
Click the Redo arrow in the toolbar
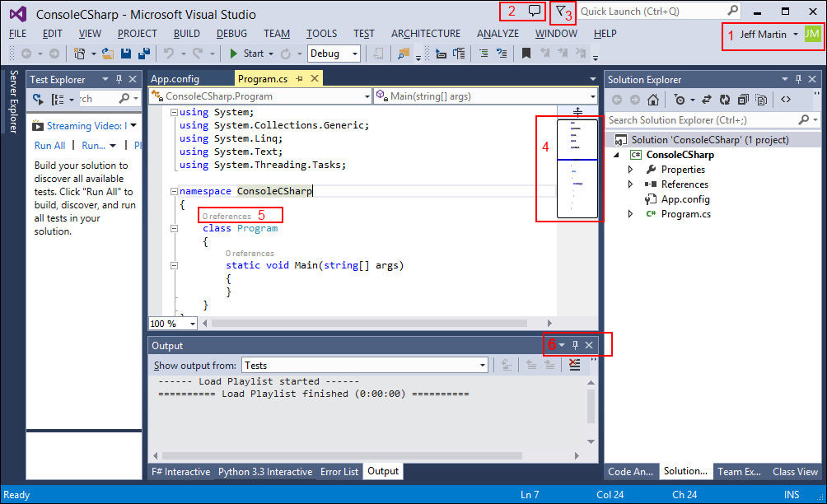(198, 54)
